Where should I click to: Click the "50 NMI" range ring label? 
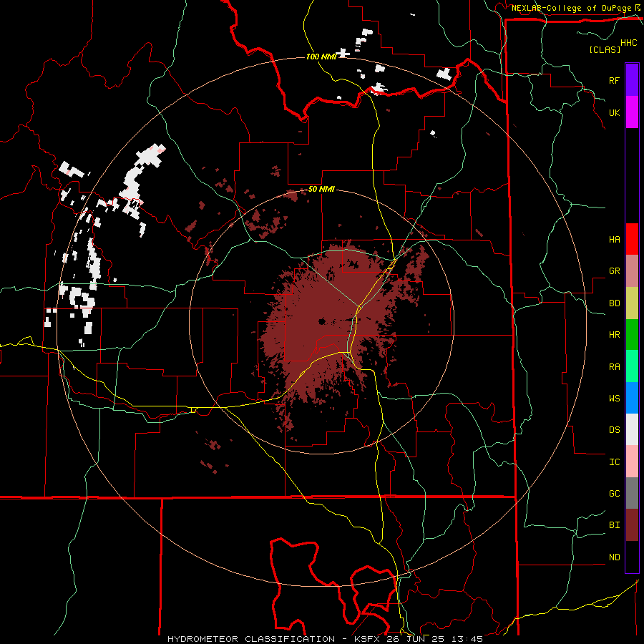pyautogui.click(x=321, y=190)
